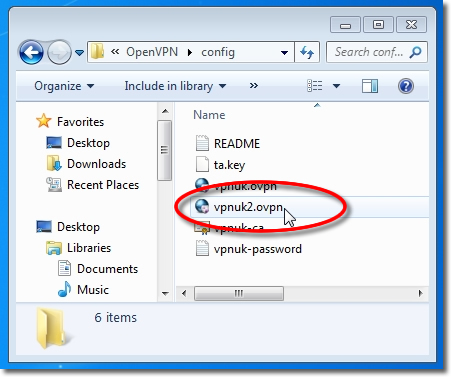Click the Favorites star icon

pos(44,121)
